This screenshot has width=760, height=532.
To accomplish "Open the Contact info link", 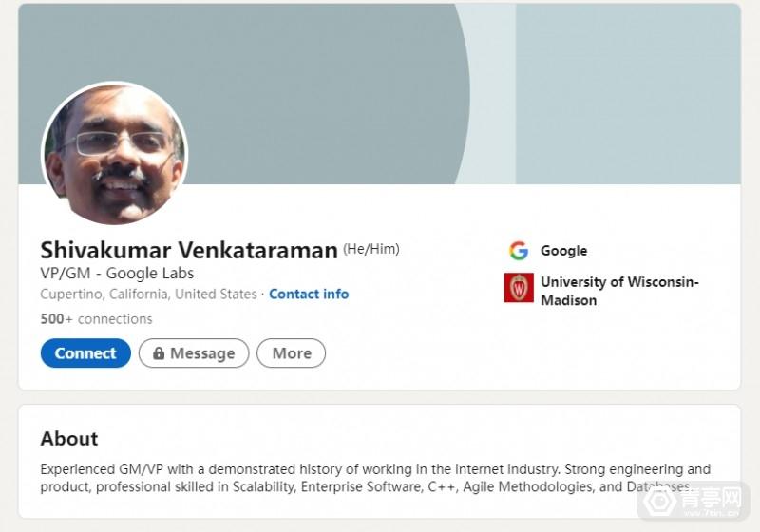I will (309, 294).
